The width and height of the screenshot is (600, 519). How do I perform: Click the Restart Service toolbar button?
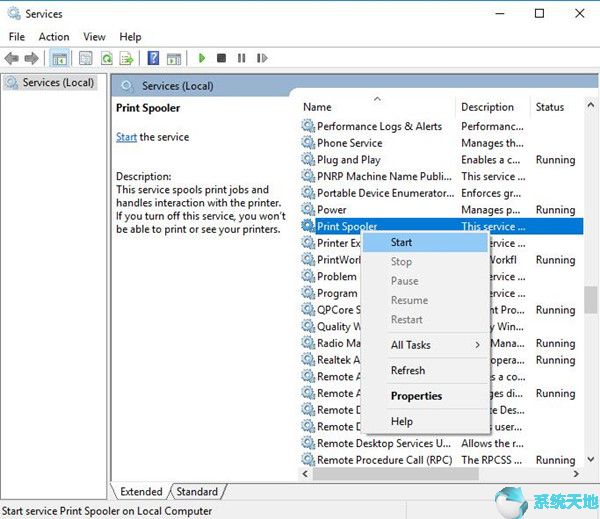pos(262,58)
